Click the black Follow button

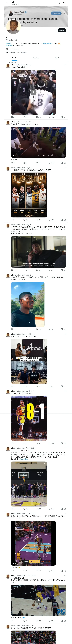point(62,30)
